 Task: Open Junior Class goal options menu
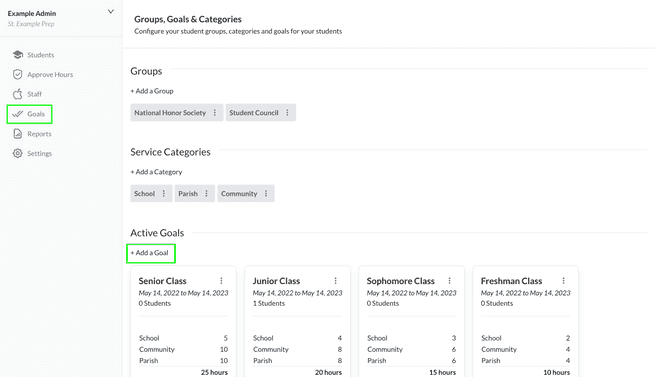coord(335,281)
